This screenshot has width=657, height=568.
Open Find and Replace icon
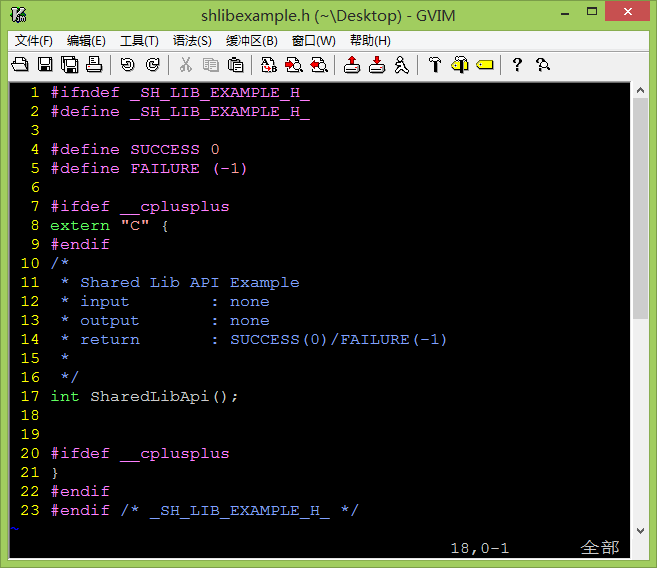(x=269, y=65)
